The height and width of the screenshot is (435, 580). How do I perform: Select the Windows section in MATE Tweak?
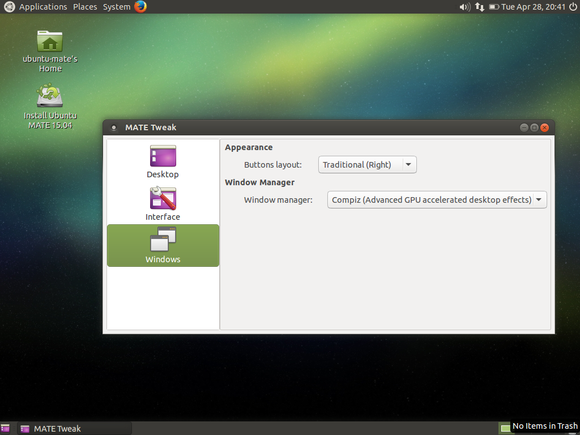coord(163,245)
